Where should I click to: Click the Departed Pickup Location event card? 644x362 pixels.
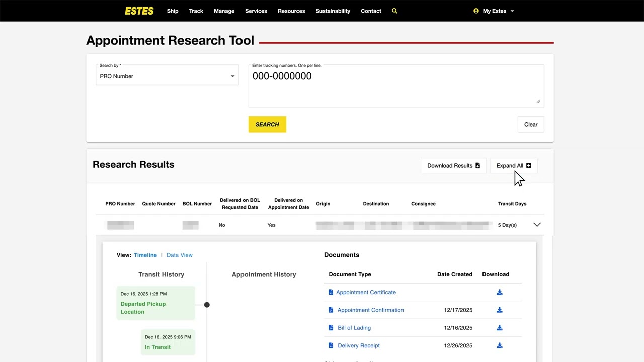pos(155,303)
